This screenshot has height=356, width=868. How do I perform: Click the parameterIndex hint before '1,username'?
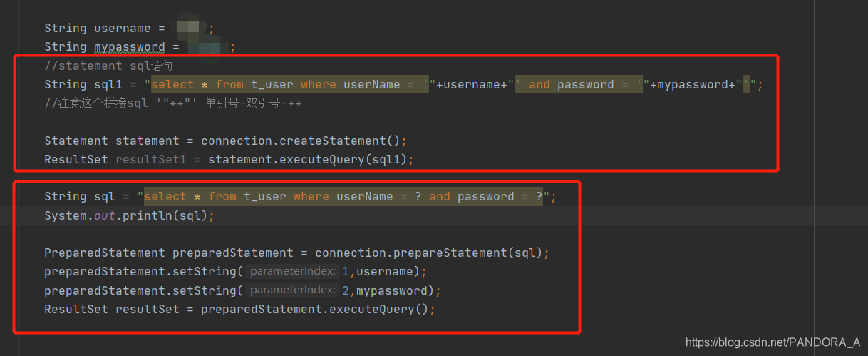[293, 272]
